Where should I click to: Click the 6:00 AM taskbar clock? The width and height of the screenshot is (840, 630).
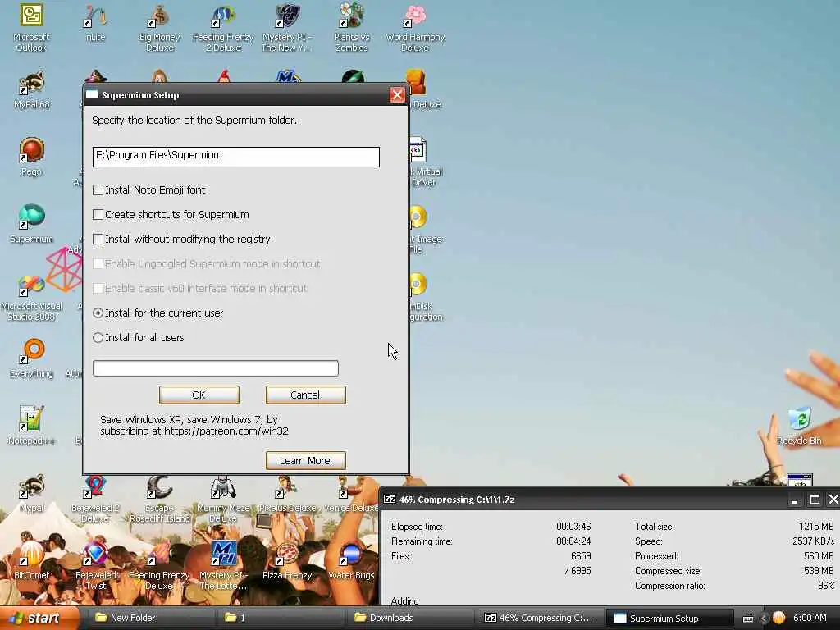810,618
